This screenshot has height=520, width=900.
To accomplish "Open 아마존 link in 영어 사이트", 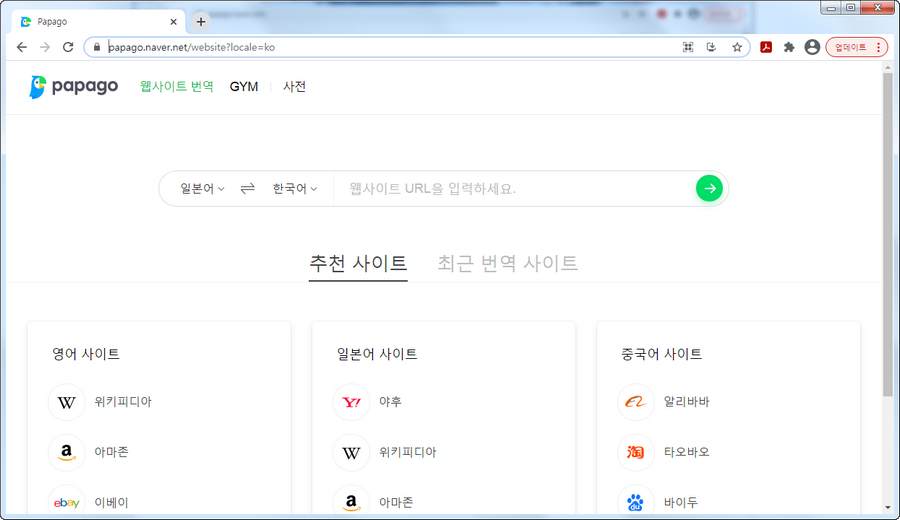I will (111, 452).
